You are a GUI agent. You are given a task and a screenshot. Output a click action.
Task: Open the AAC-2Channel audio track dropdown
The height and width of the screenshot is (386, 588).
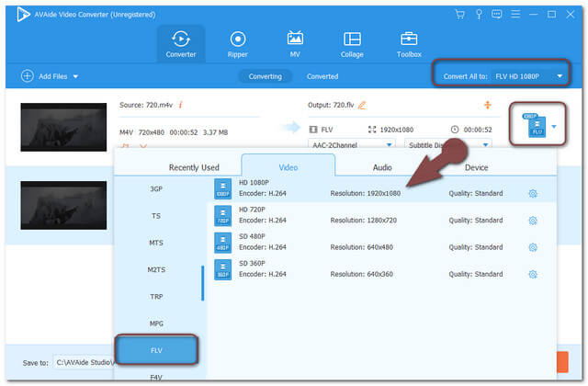click(351, 145)
